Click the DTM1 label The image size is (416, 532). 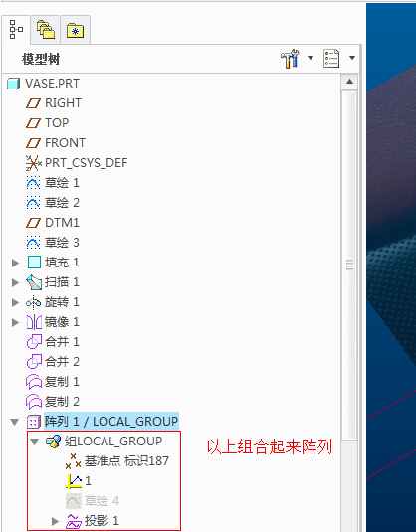pyautogui.click(x=62, y=223)
